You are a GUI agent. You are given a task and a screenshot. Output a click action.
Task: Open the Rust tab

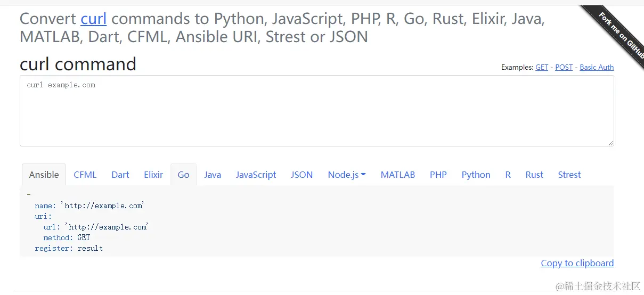534,175
